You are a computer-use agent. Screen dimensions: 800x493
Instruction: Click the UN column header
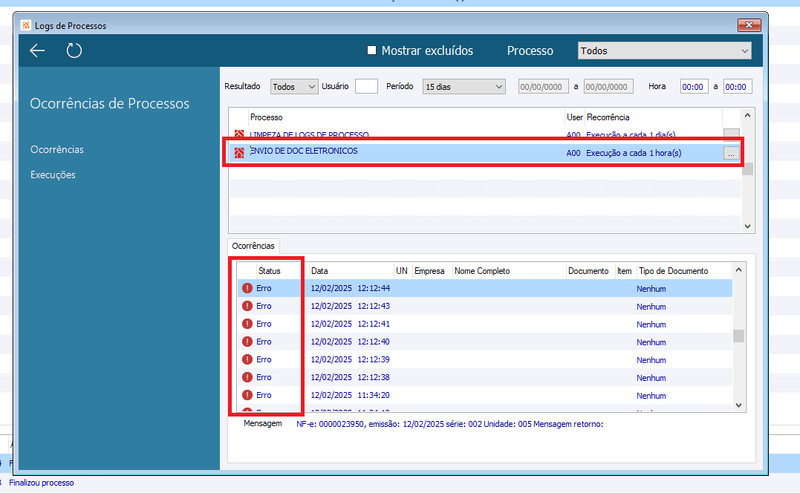pyautogui.click(x=403, y=271)
